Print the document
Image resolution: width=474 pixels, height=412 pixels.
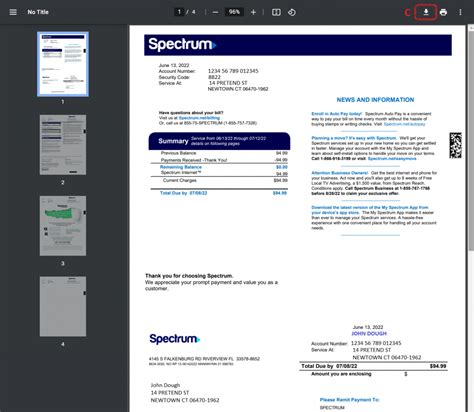click(x=443, y=12)
